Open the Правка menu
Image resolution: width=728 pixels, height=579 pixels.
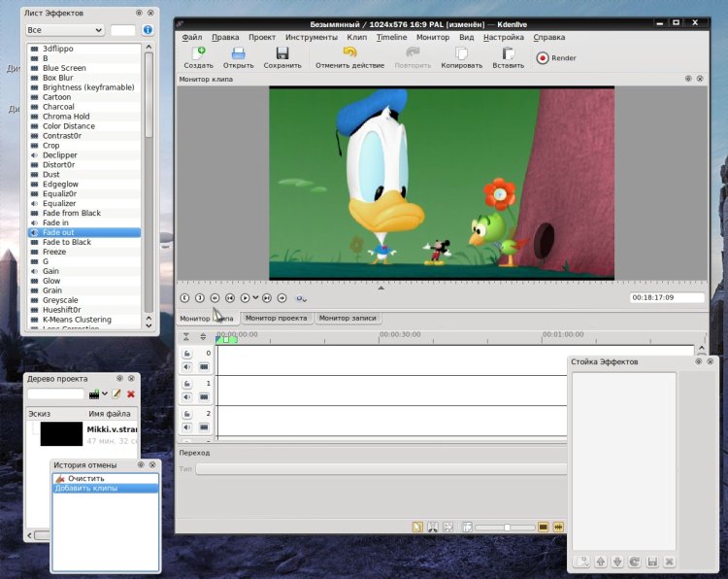(225, 37)
